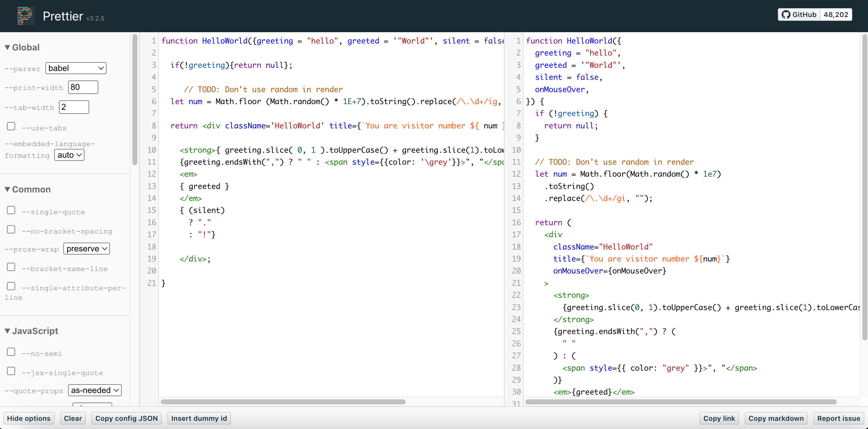Click the input editor horizontal scrollbar
Image resolution: width=868 pixels, height=429 pixels.
coord(283,402)
